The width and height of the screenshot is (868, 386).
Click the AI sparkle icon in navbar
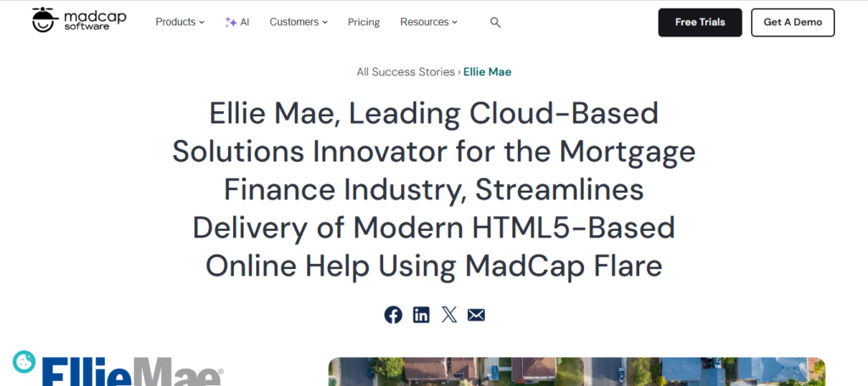click(x=231, y=22)
